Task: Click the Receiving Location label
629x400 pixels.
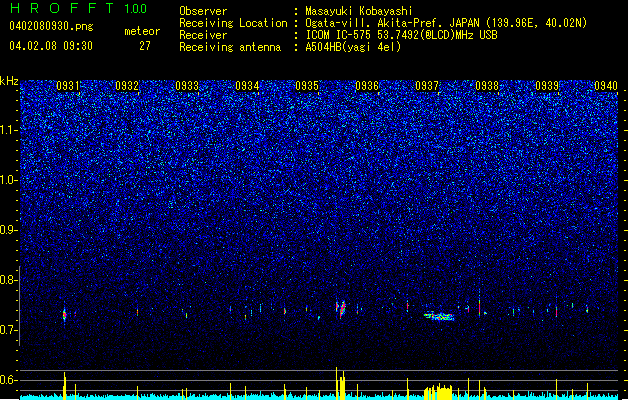Action: pyautogui.click(x=233, y=23)
